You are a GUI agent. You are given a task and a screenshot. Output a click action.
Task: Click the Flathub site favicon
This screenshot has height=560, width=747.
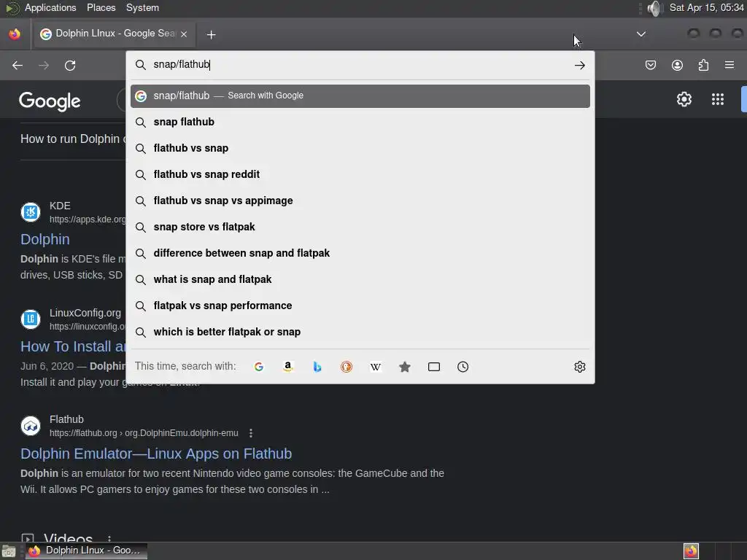(x=31, y=426)
